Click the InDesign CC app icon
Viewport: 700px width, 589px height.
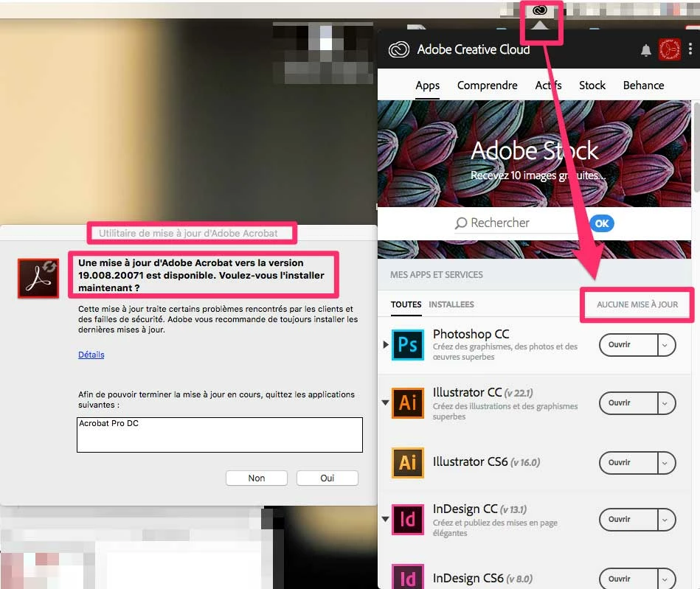point(408,520)
